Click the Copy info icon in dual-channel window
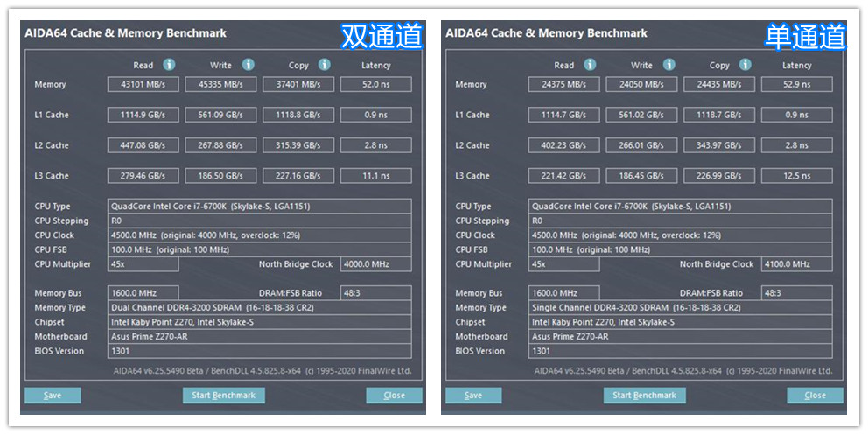The width and height of the screenshot is (868, 435). coord(325,65)
